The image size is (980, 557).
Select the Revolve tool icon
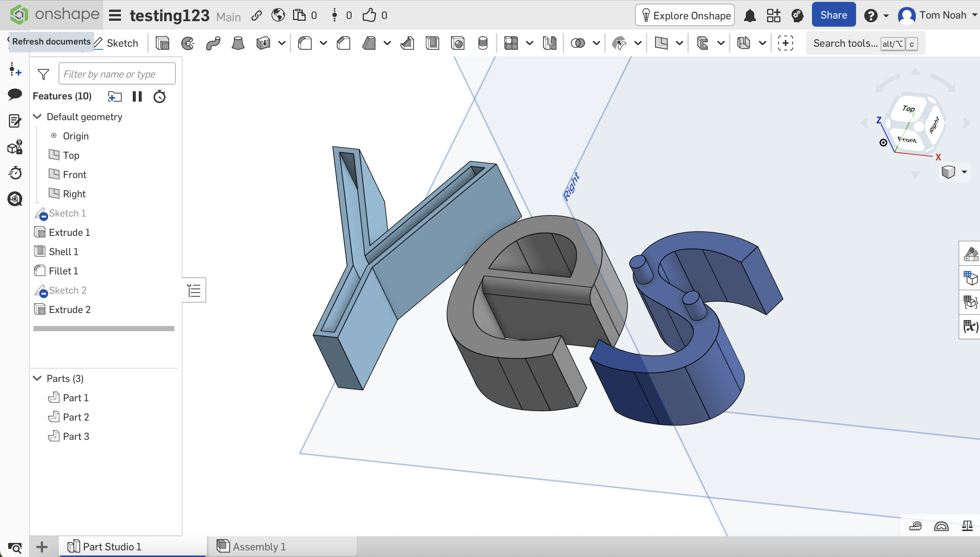tap(187, 43)
